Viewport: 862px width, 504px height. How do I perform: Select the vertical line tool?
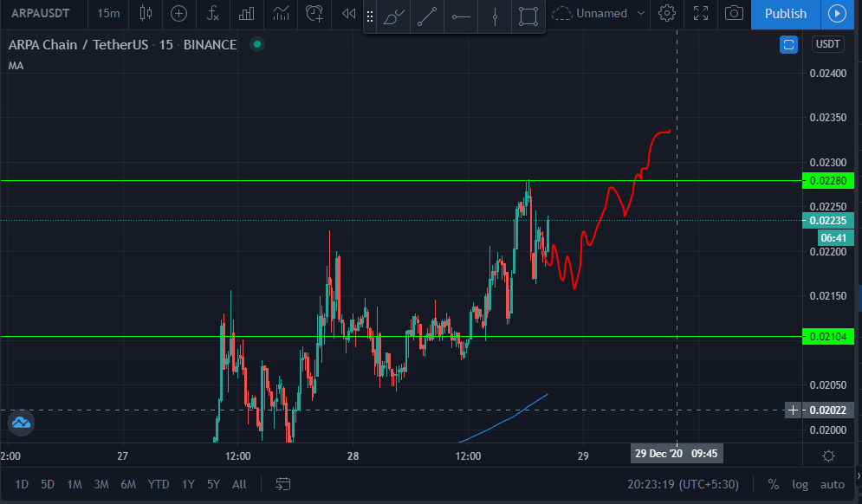click(495, 16)
